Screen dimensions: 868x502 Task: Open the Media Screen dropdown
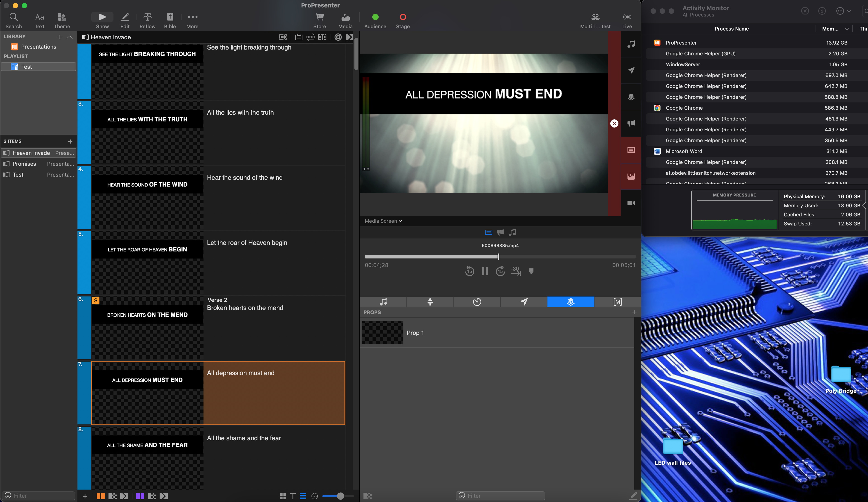[x=383, y=221]
